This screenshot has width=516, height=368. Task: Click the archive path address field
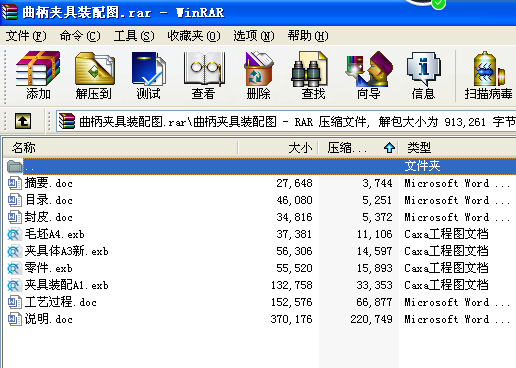coord(287,121)
